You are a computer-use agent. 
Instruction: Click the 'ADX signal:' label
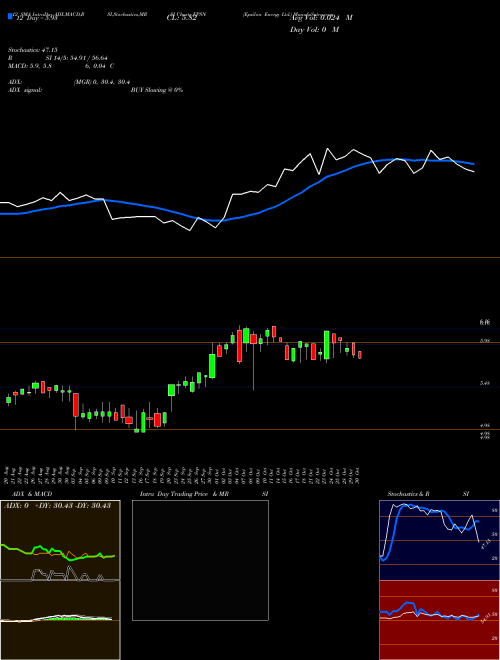(x=25, y=90)
